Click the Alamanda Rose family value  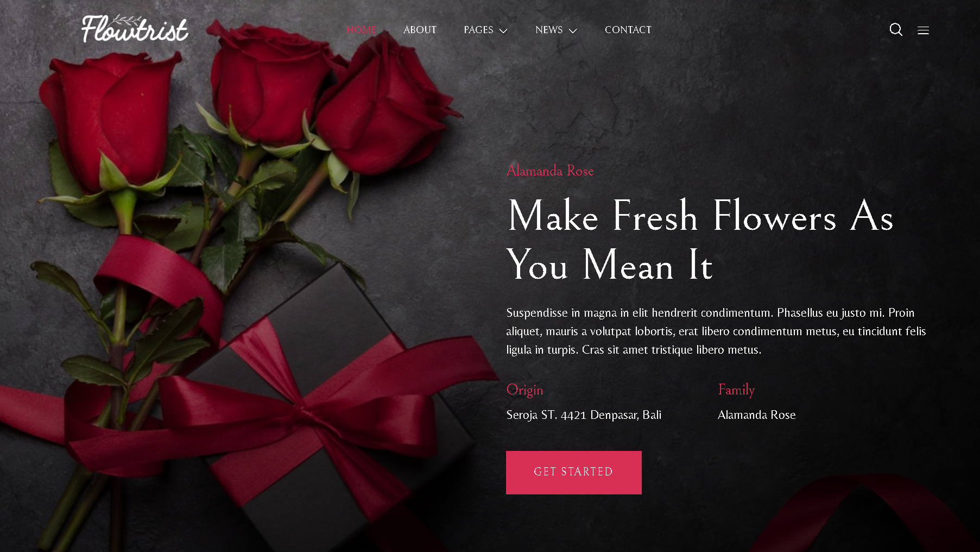(756, 415)
